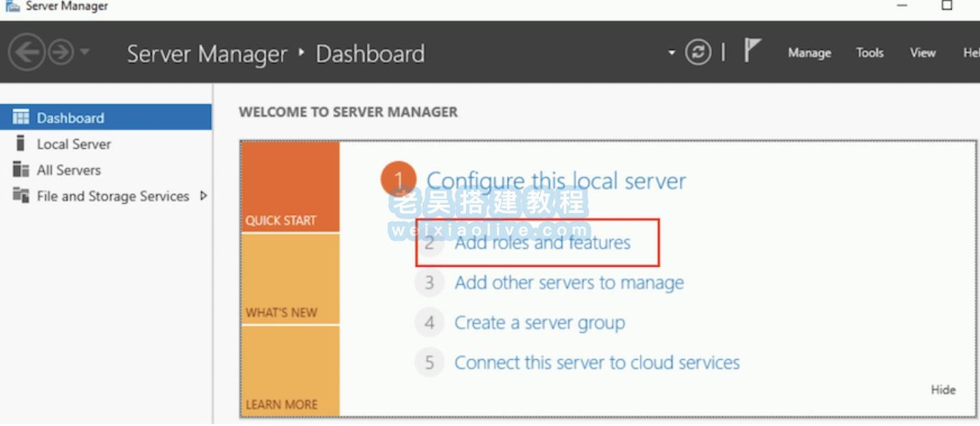Click the Server Manager title bar icon
The width and height of the screenshot is (980, 426).
pyautogui.click(x=12, y=6)
